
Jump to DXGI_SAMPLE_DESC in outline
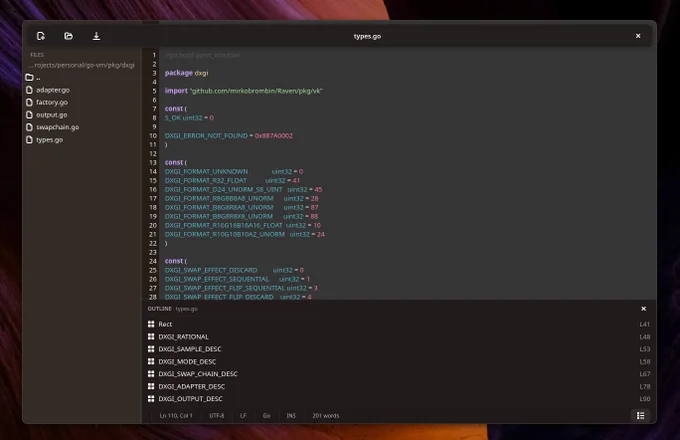point(399,349)
